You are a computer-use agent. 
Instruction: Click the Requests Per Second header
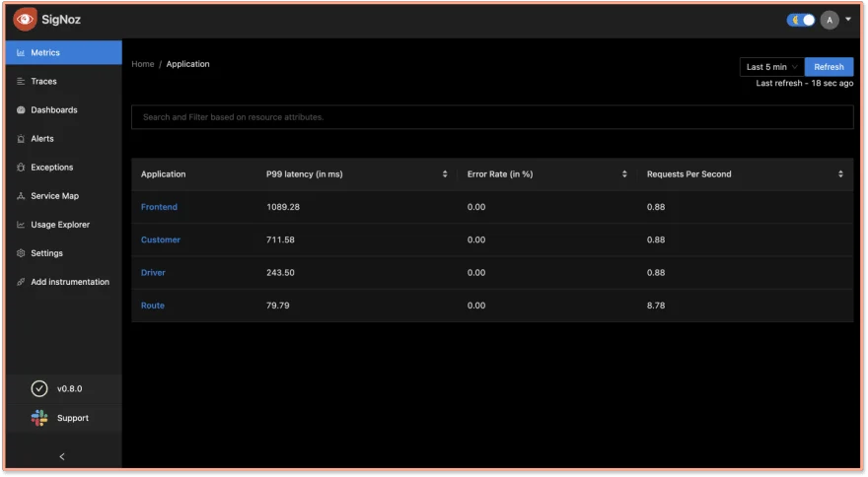click(x=688, y=174)
